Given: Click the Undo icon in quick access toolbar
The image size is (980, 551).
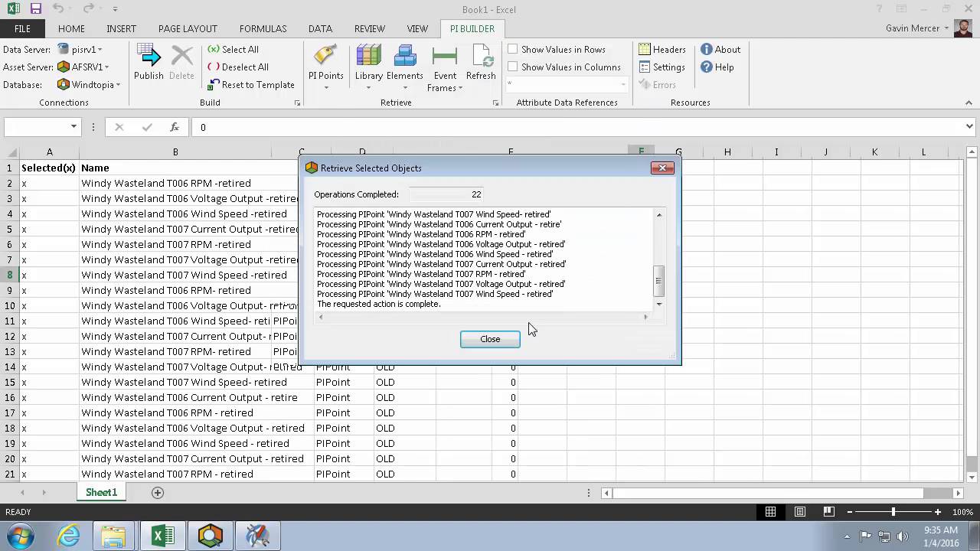Looking at the screenshot, I should coord(60,9).
